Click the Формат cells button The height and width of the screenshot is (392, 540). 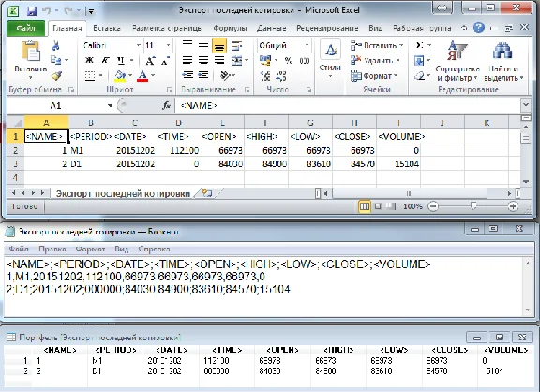374,75
